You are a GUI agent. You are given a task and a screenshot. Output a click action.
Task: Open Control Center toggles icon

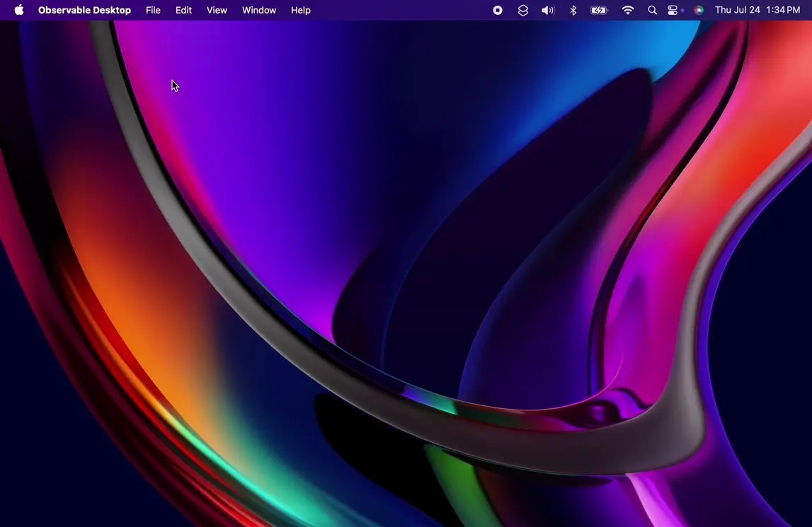(673, 10)
